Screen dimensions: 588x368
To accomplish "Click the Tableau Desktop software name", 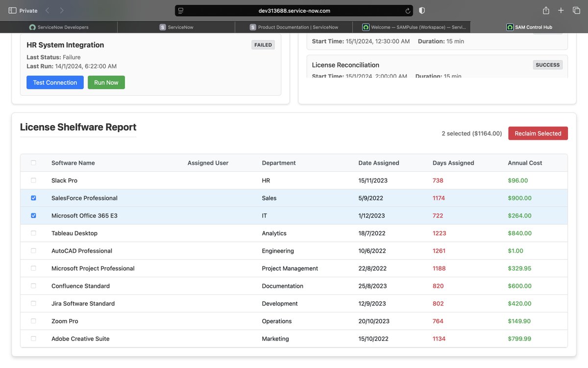I will pyautogui.click(x=74, y=233).
